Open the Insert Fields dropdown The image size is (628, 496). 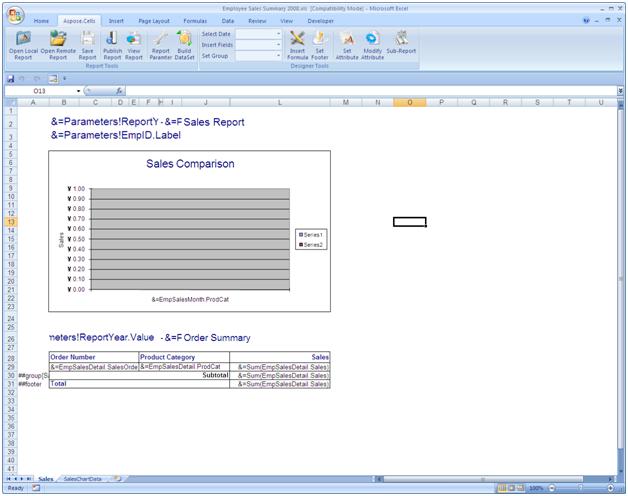277,45
